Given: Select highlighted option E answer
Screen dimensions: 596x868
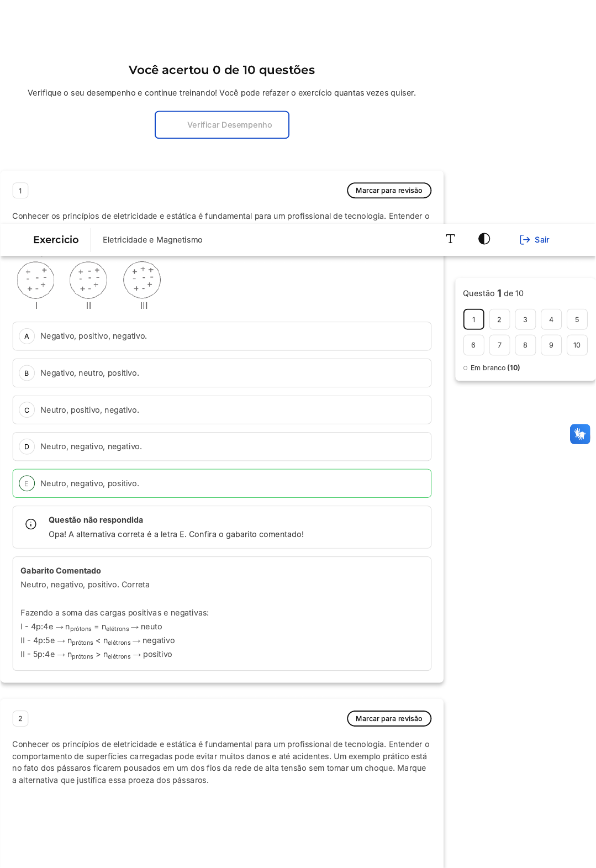Looking at the screenshot, I should tap(221, 483).
